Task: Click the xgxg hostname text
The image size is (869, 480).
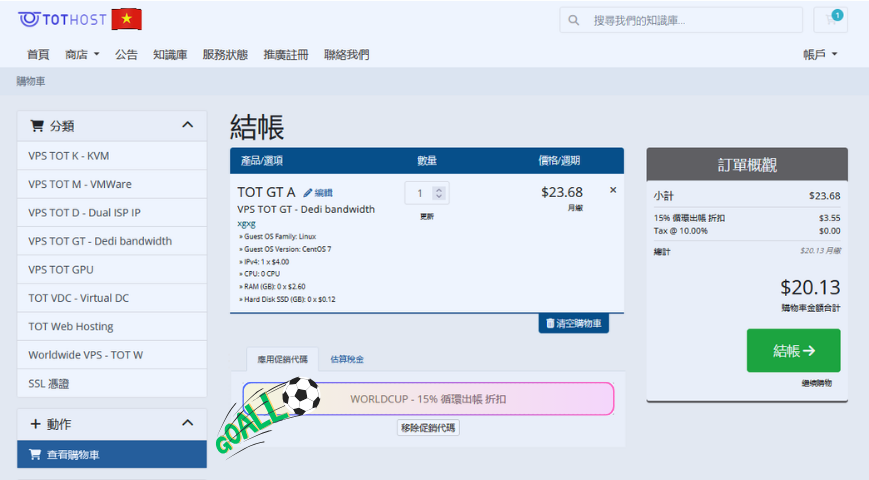Action: point(246,224)
